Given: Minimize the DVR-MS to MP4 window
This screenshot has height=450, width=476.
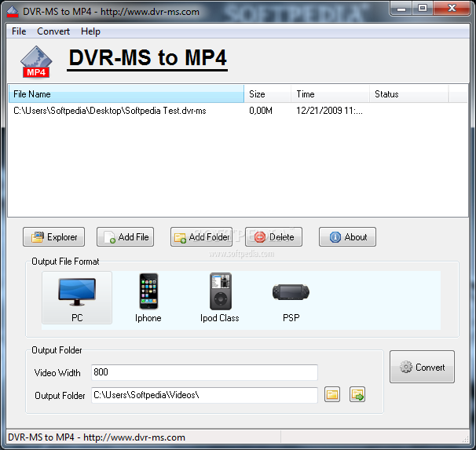Looking at the screenshot, I should coord(401,8).
